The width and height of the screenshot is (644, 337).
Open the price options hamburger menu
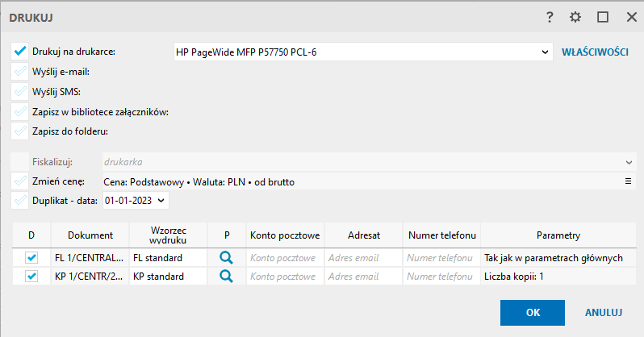click(628, 181)
